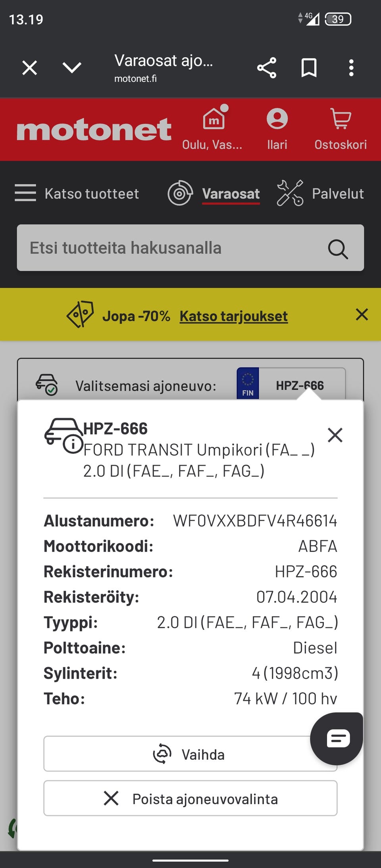Go to the motonet home logo

click(x=94, y=129)
